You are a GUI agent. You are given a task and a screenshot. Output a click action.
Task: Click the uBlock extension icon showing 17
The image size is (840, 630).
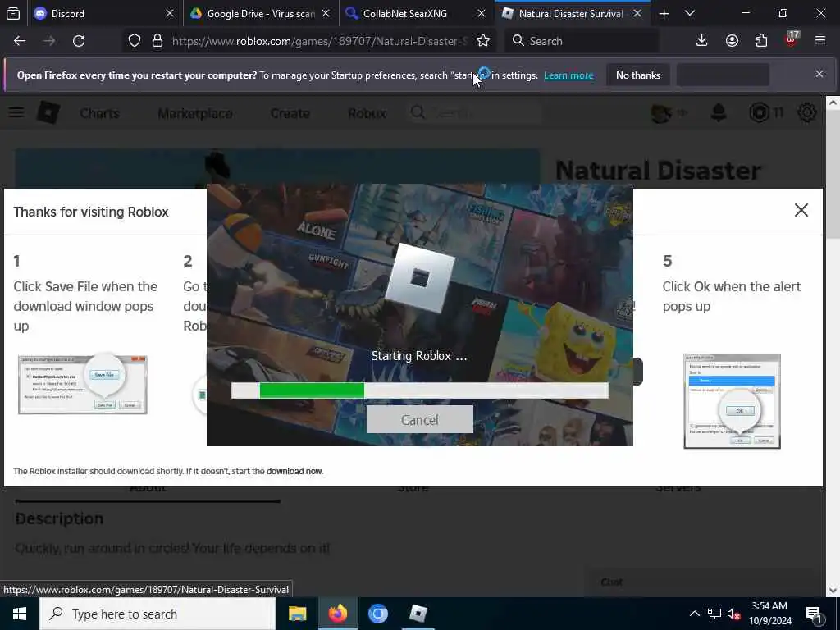792,39
